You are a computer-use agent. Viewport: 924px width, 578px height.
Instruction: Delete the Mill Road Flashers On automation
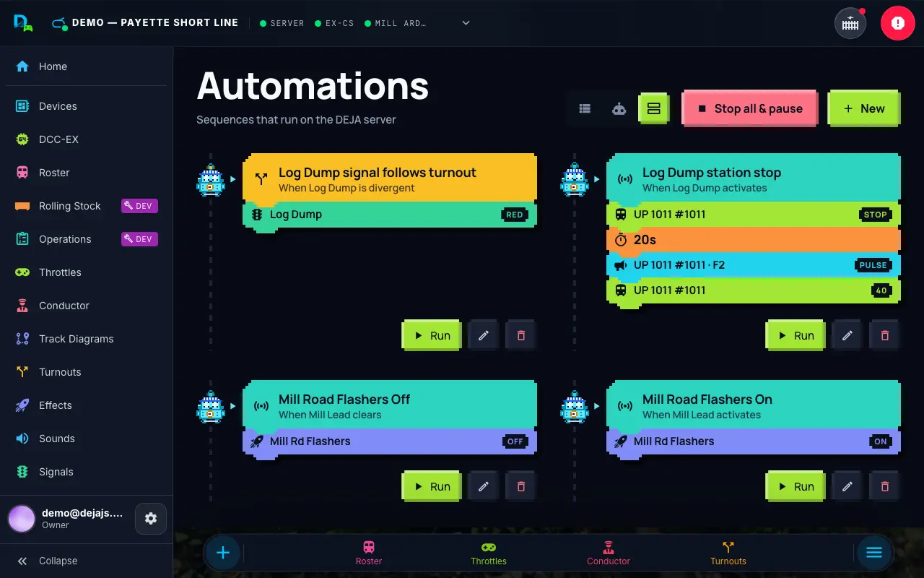885,486
